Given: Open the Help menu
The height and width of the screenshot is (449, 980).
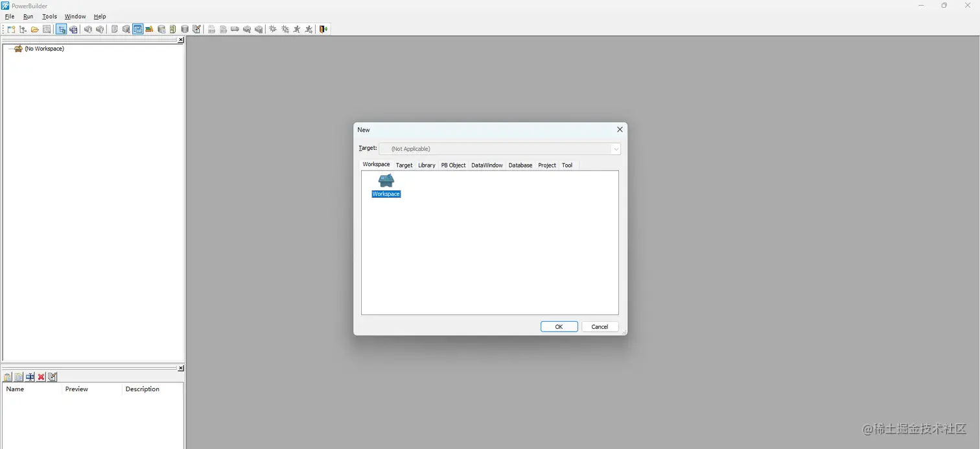Looking at the screenshot, I should click(x=100, y=16).
